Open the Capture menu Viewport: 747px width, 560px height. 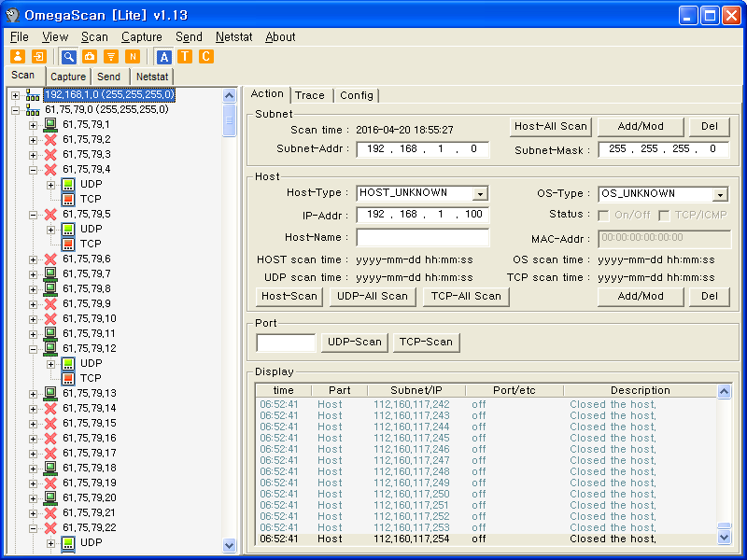click(x=142, y=37)
